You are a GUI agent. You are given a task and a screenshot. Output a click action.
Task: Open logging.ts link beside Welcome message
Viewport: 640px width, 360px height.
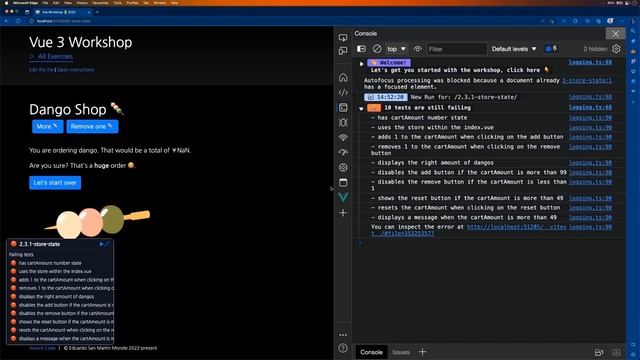590,62
